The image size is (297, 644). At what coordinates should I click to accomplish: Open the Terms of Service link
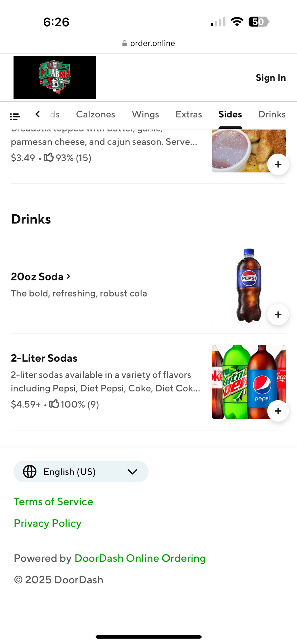point(53,502)
